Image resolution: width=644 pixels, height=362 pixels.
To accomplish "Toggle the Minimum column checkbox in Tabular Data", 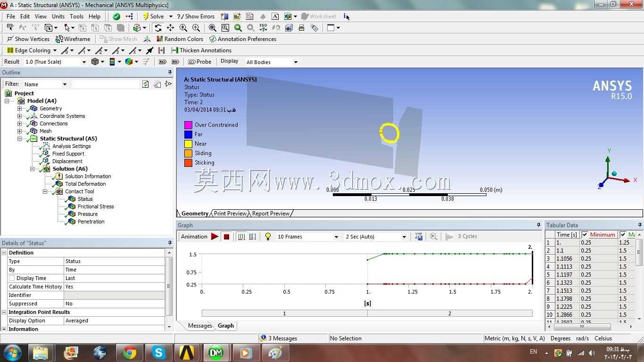I will point(585,234).
